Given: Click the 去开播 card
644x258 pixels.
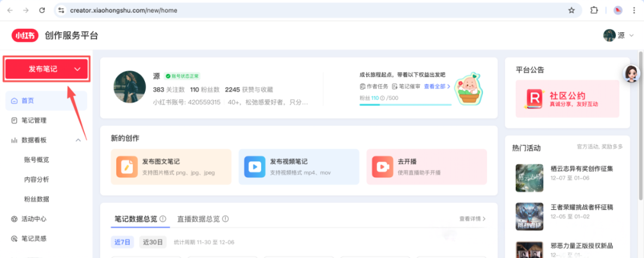Looking at the screenshot, I should tap(427, 167).
